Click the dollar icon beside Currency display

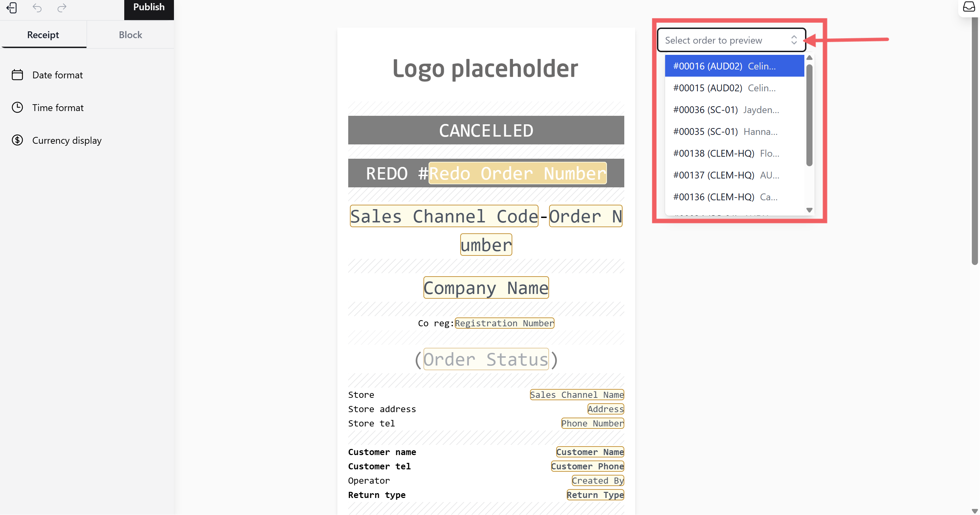(x=17, y=140)
